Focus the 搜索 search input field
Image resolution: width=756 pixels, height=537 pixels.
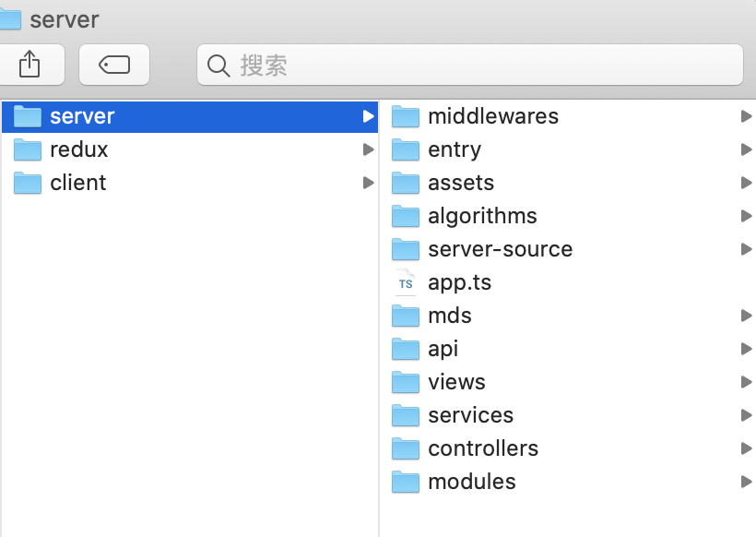[479, 66]
